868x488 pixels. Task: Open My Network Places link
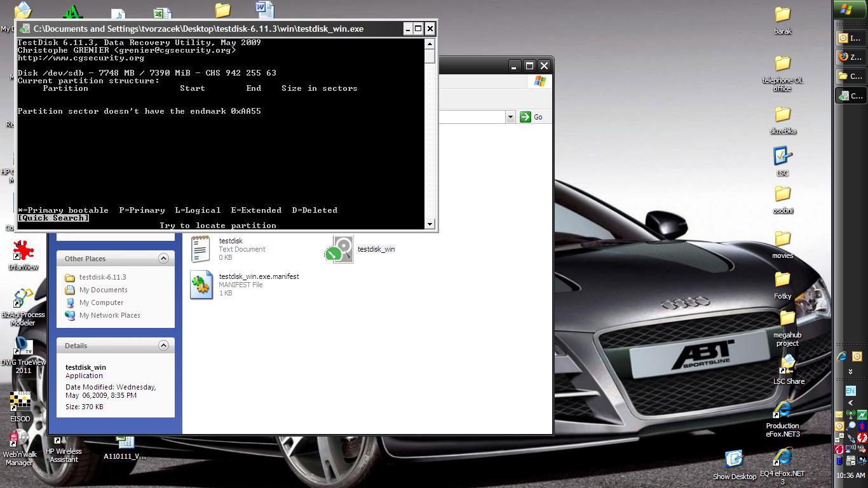click(109, 315)
